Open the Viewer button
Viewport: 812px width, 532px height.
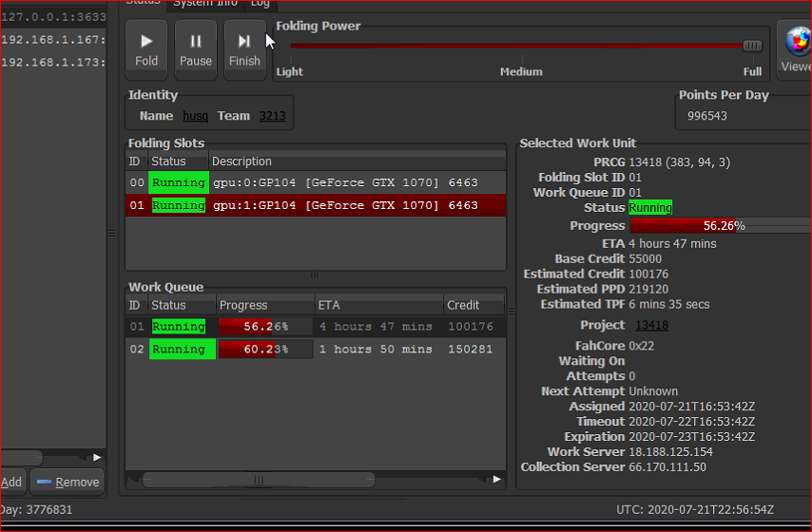[795, 50]
